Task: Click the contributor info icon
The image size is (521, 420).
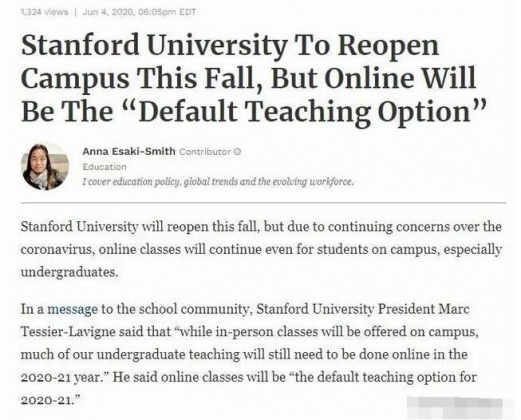Action: click(237, 152)
